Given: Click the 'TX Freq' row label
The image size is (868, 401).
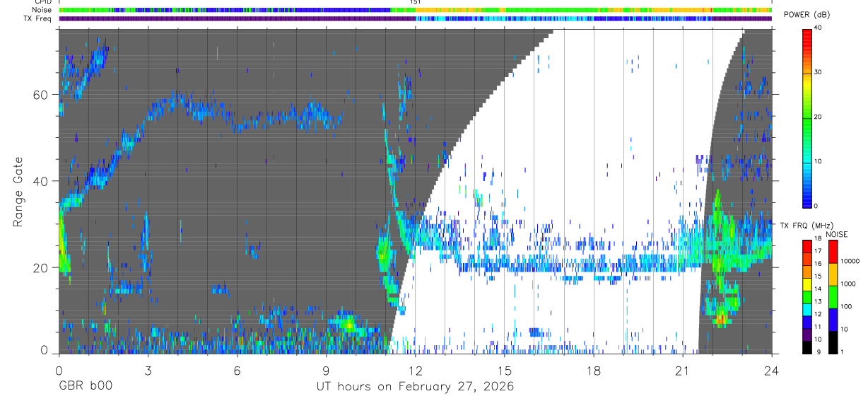Looking at the screenshot, I should pos(37,18).
